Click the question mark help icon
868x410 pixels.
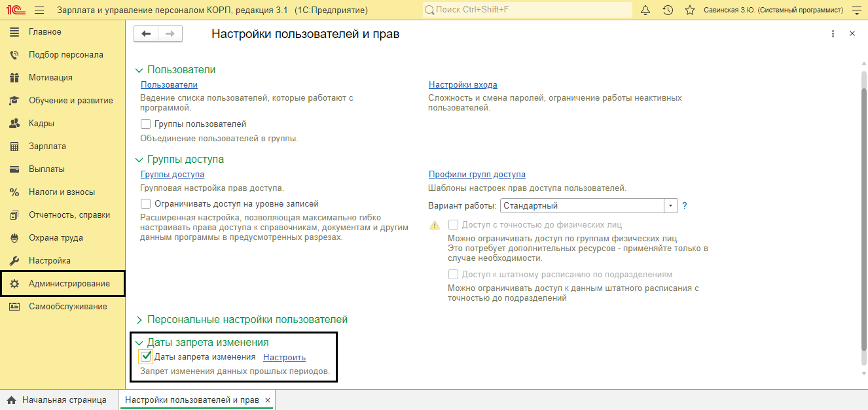[x=685, y=205]
